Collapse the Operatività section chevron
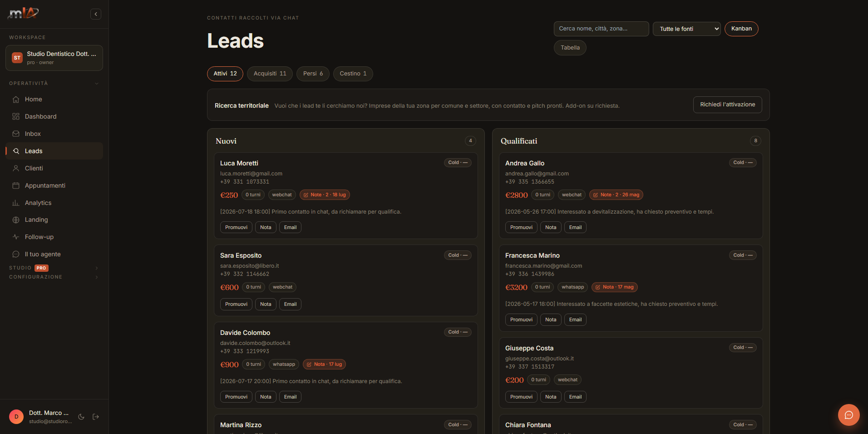The width and height of the screenshot is (868, 434). pyautogui.click(x=97, y=83)
